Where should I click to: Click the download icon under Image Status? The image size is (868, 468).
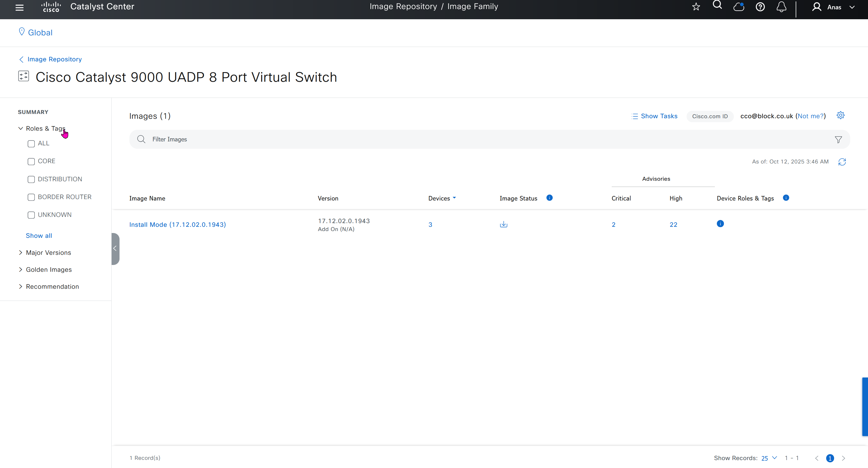(x=504, y=224)
